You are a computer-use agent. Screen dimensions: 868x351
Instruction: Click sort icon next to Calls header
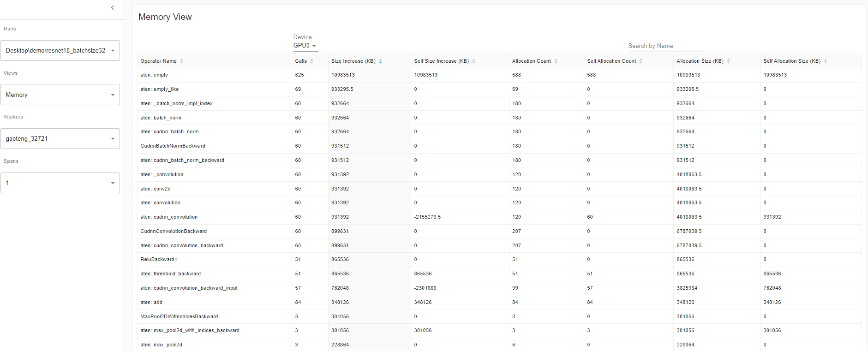[x=311, y=61]
